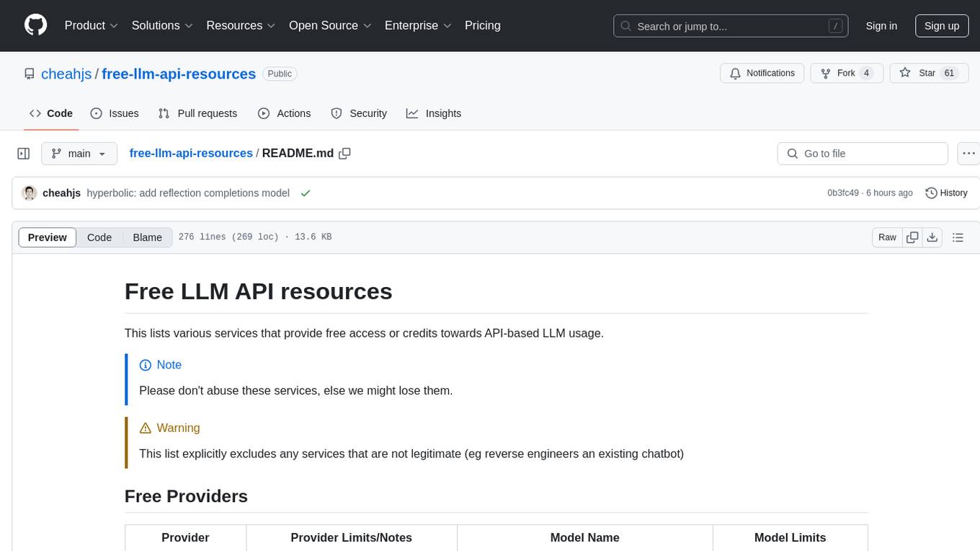
Task: Open the more file actions menu
Action: 968,154
